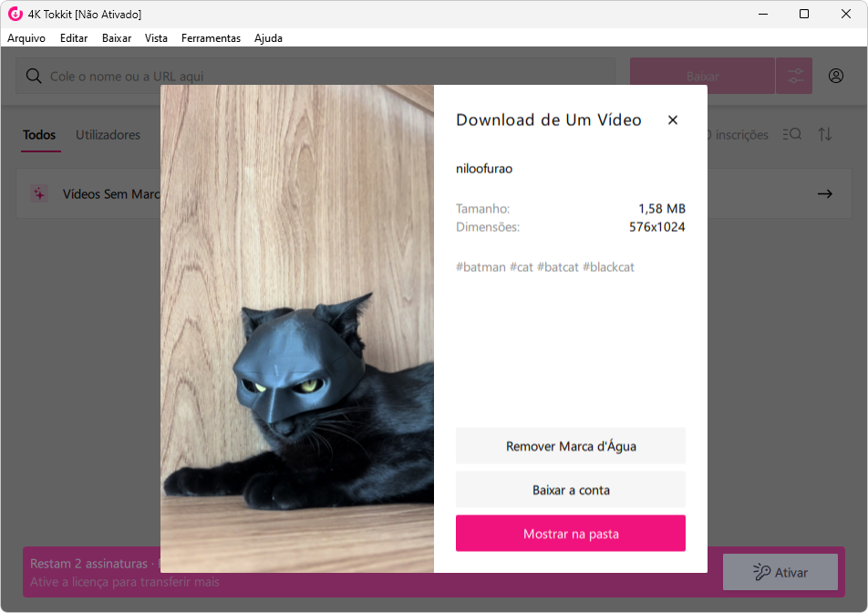Open the Ferramentas menu
This screenshot has width=868, height=613.
(211, 38)
